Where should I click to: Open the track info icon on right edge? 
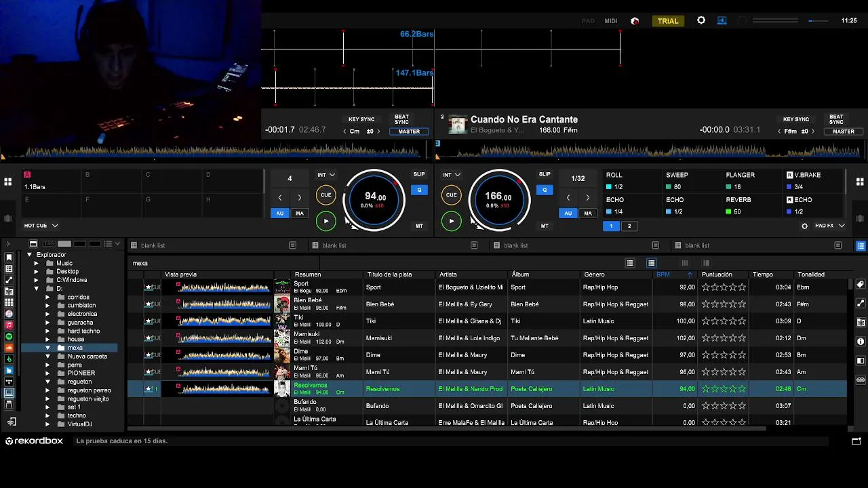click(x=861, y=342)
